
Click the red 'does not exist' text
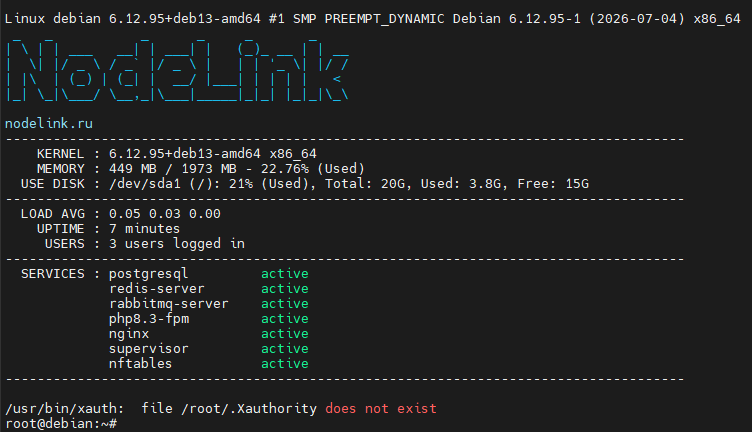[x=381, y=409]
